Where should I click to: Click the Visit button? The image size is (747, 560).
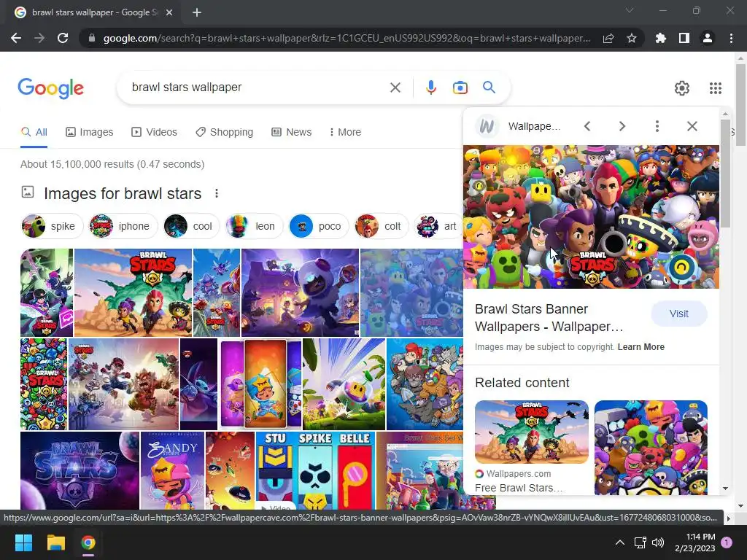[x=679, y=314]
